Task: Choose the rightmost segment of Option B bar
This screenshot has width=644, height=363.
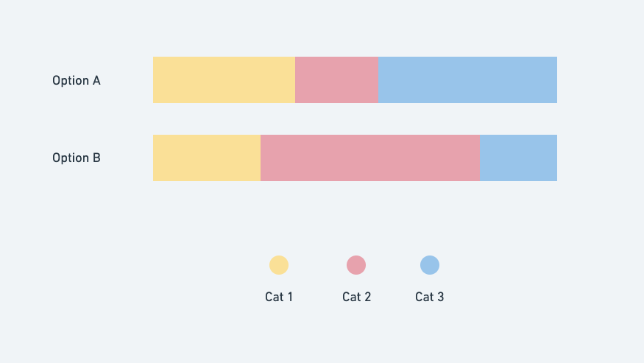Action: tap(518, 158)
